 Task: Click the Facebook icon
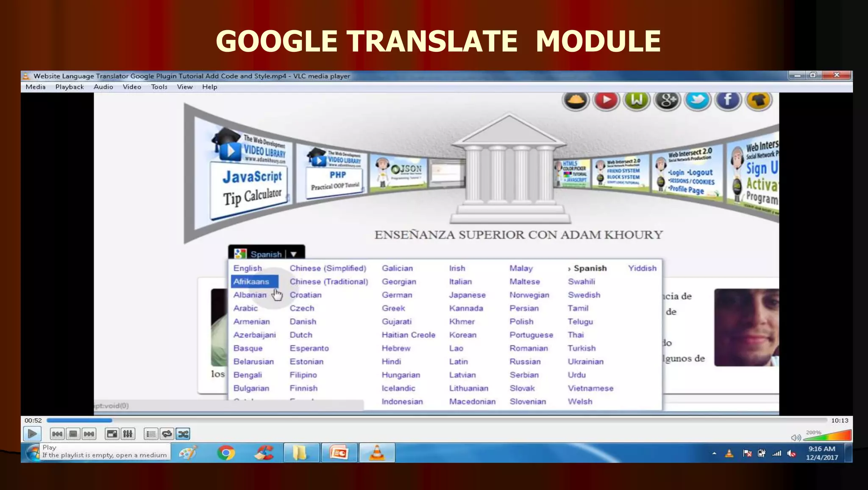(728, 101)
